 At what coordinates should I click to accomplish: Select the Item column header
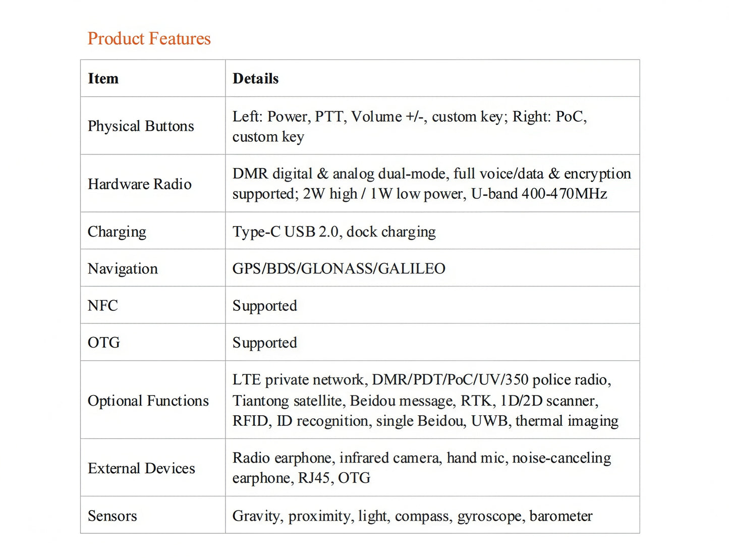click(103, 79)
